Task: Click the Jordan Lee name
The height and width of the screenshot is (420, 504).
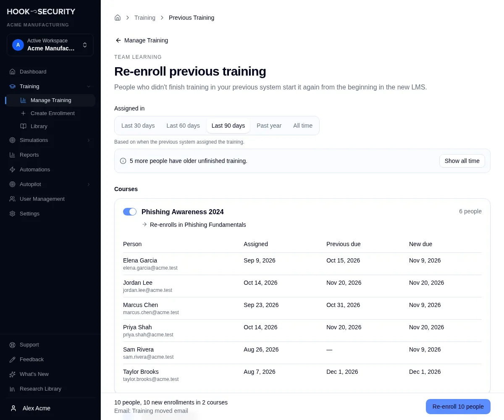Action: 138,283
